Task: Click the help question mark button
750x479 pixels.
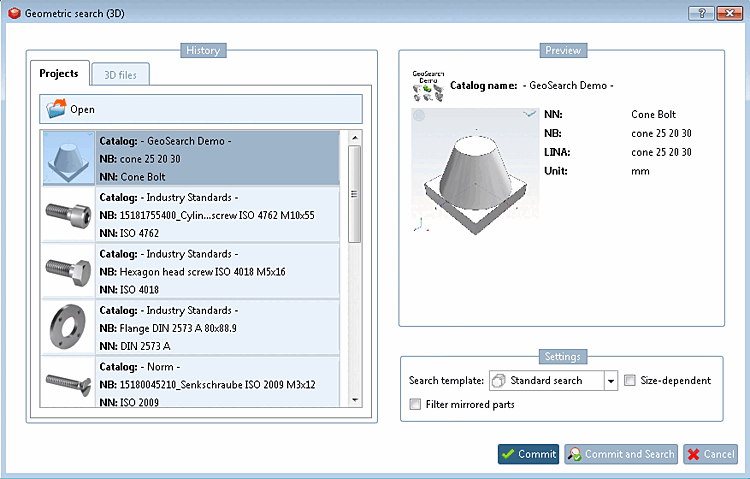Action: (701, 13)
